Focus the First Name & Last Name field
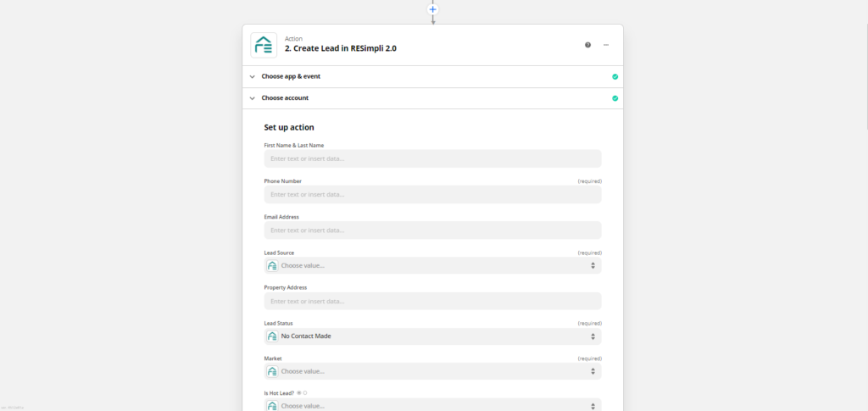868x411 pixels. point(433,158)
